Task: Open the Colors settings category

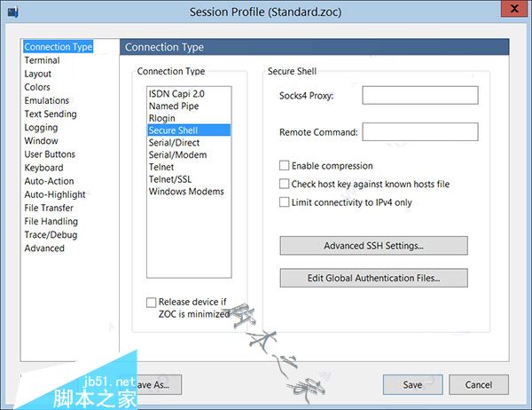Action: (x=37, y=87)
